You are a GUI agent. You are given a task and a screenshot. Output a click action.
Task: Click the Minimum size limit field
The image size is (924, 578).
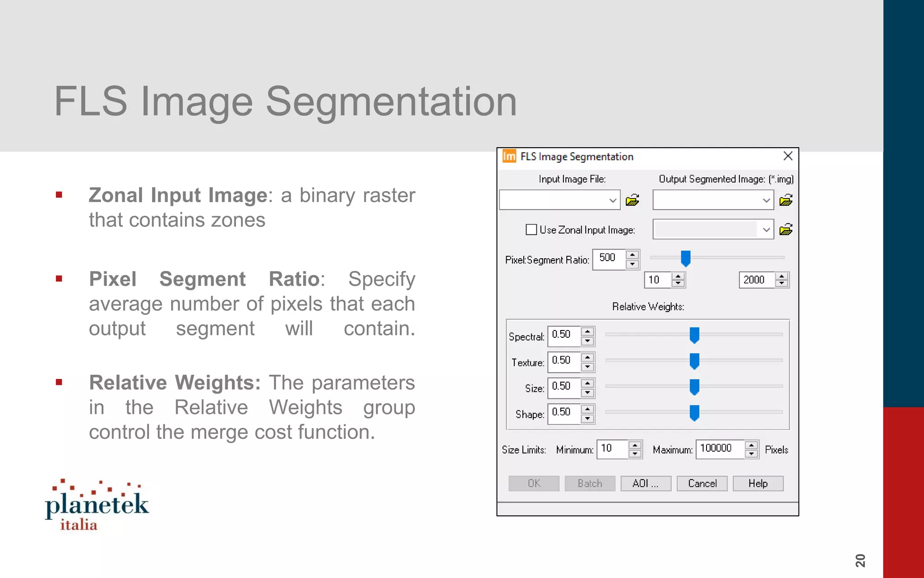tap(612, 449)
